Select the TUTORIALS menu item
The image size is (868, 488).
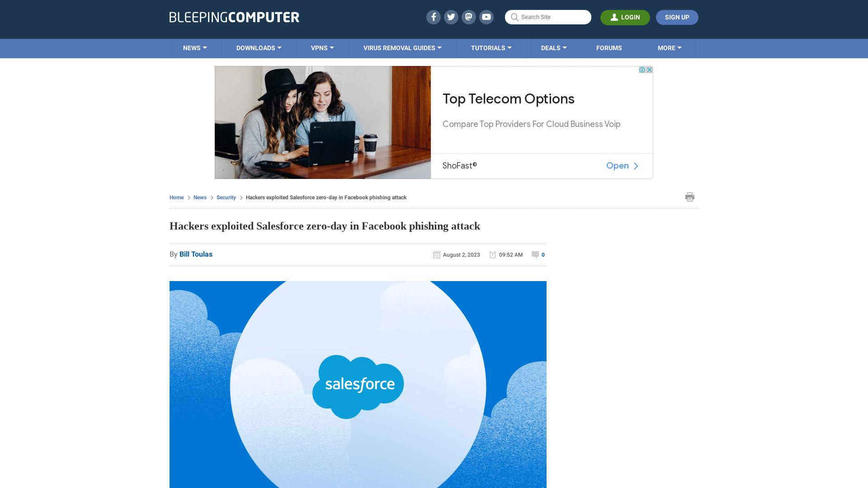tap(491, 47)
